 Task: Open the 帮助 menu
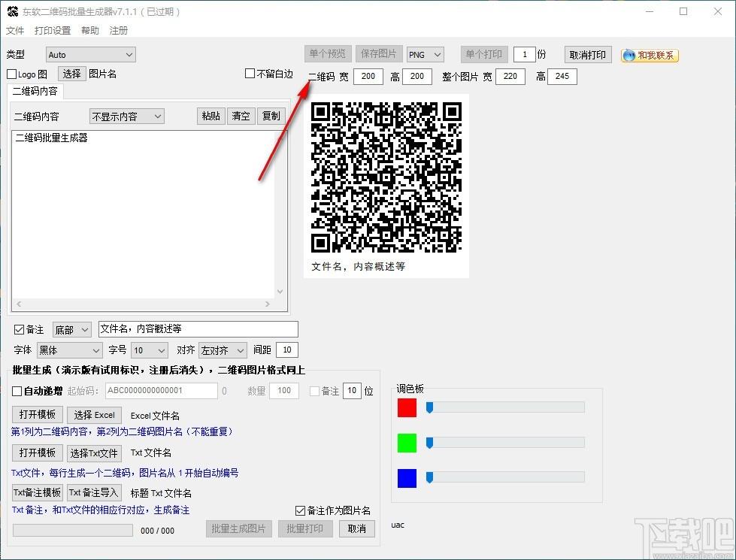pyautogui.click(x=90, y=31)
